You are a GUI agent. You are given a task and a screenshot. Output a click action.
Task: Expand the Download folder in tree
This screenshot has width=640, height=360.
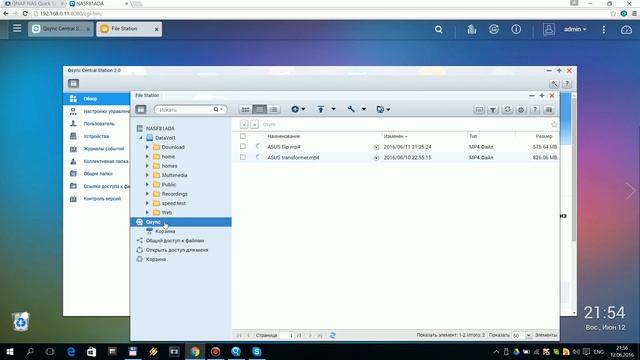(147, 147)
